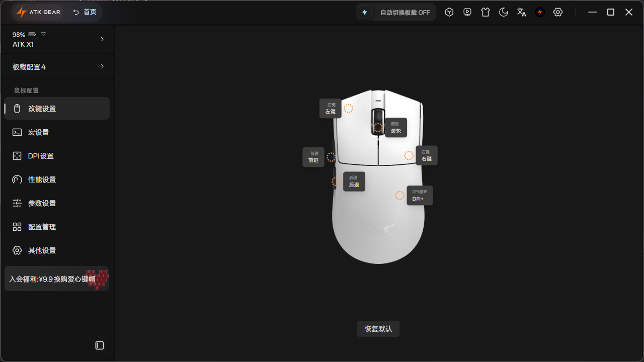
Task: Click the 滚轮 key assignment label
Action: point(396,128)
